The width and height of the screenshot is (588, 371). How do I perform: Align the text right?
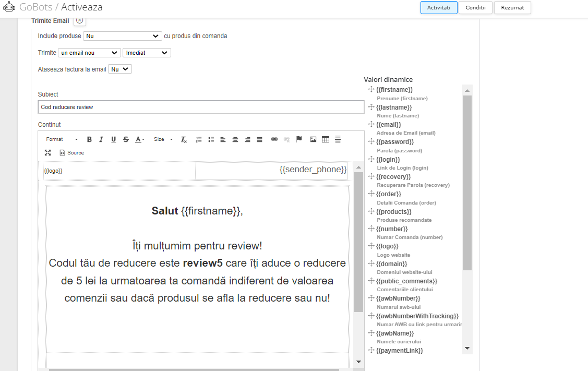pyautogui.click(x=247, y=139)
